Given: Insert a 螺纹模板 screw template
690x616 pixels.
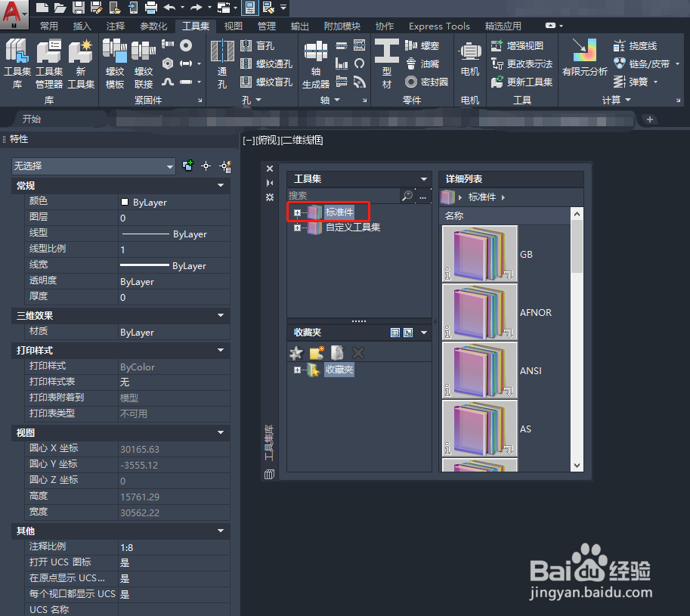Looking at the screenshot, I should [115, 63].
